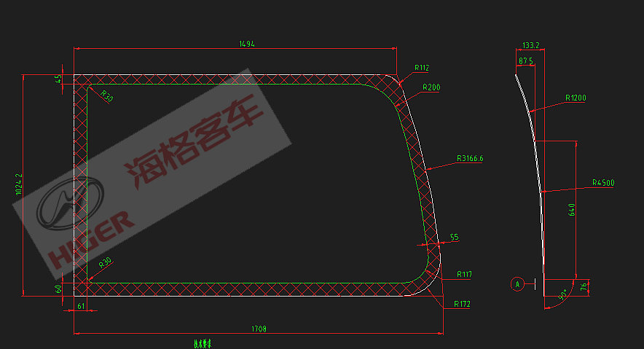
Task: Select the R172 corner radius label
Action: click(x=463, y=303)
